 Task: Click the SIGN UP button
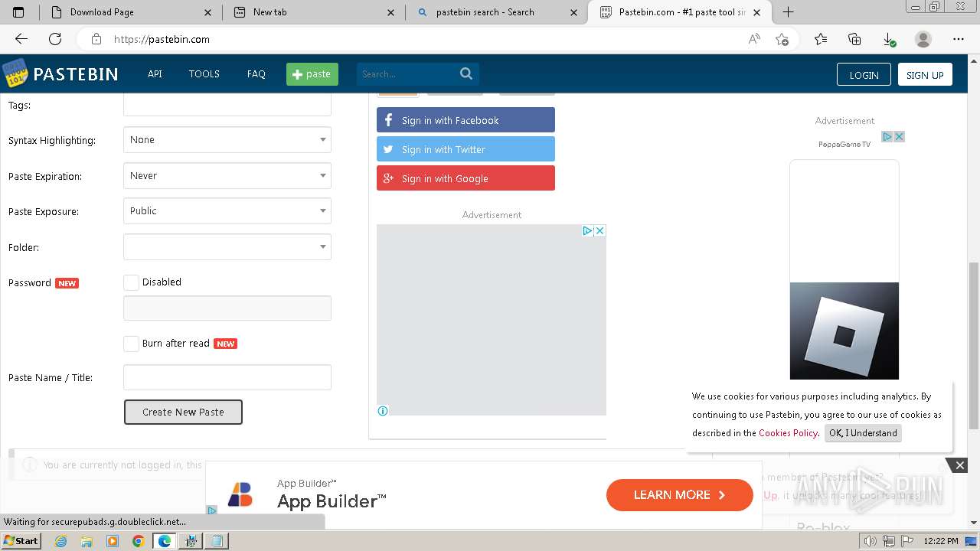[x=925, y=74]
